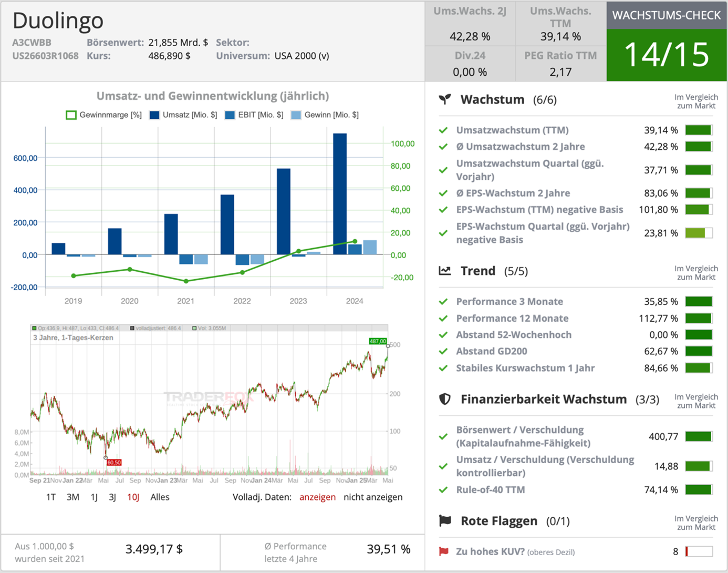
Task: Click the 'Ums.Wachs. 2J' 42,28 % tile
Action: (x=470, y=24)
